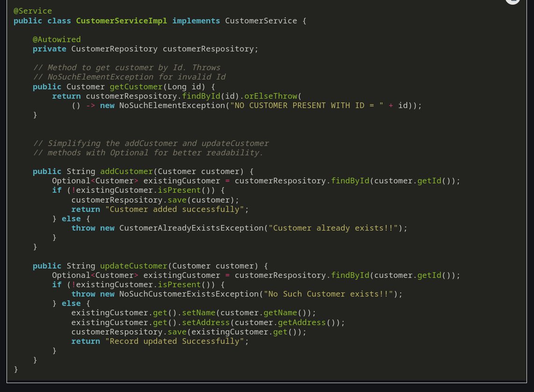Click save call in 'save(existingCustomer.get())' line
The image size is (534, 392).
click(x=177, y=332)
